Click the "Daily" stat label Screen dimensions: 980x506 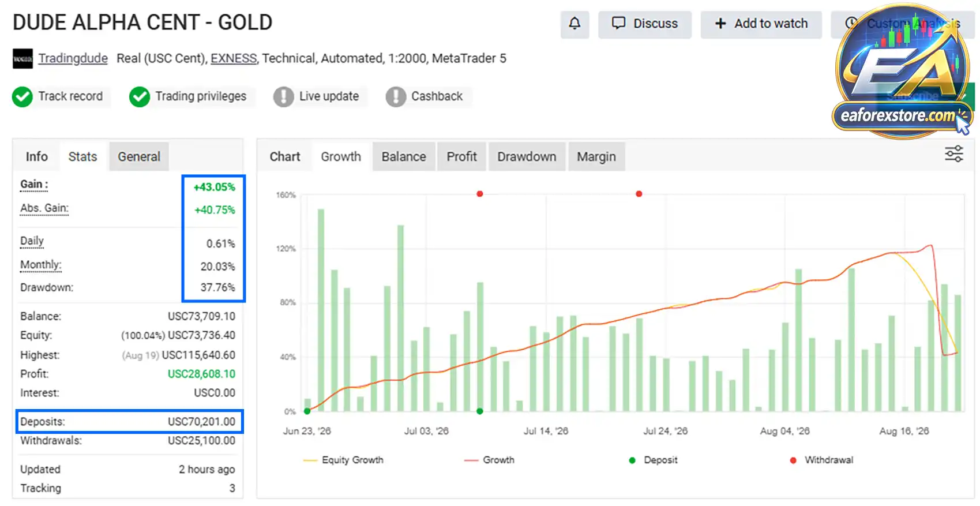tap(32, 241)
